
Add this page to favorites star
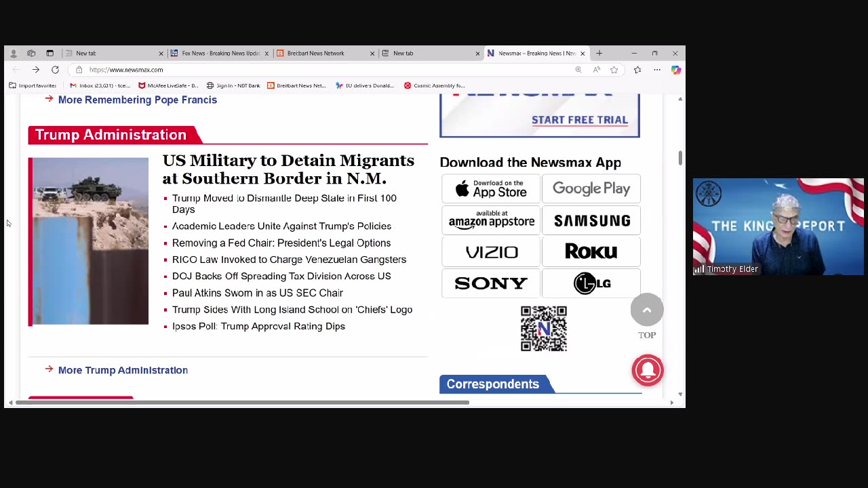click(x=614, y=70)
